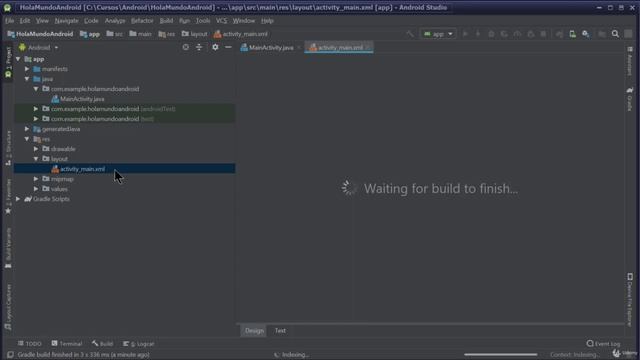Open the File menu
Image resolution: width=640 pixels, height=360 pixels.
click(x=9, y=21)
